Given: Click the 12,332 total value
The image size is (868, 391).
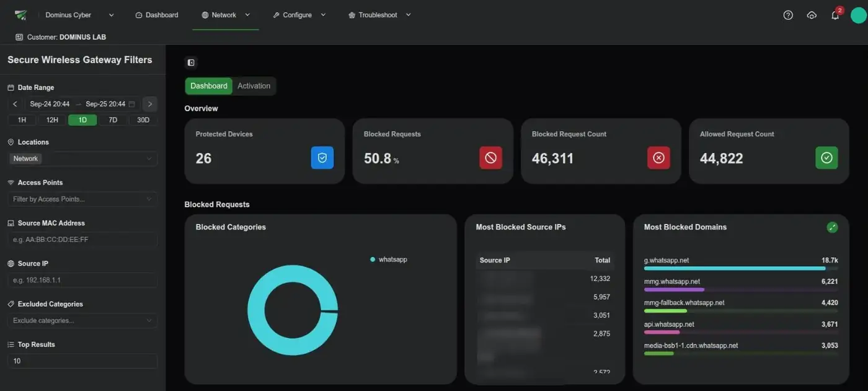Looking at the screenshot, I should (600, 279).
